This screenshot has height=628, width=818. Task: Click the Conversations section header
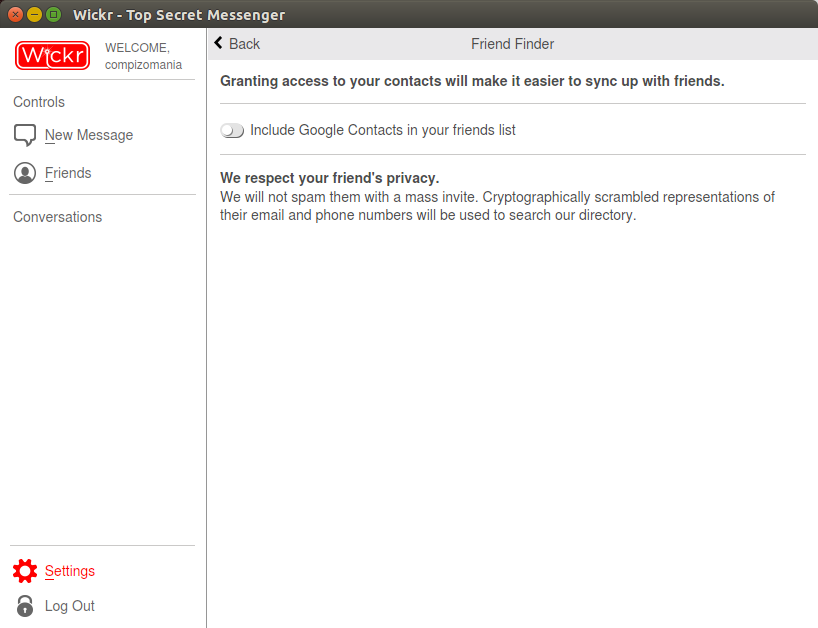pyautogui.click(x=58, y=217)
